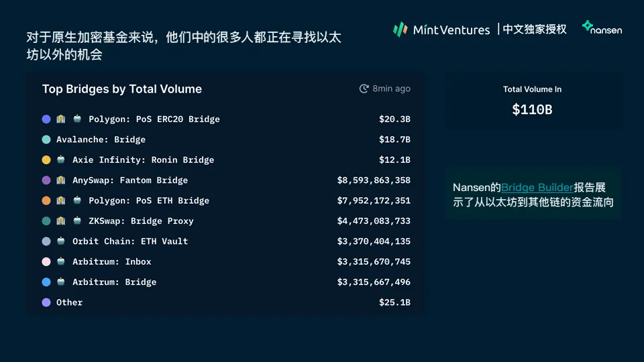Screen dimensions: 644x362
Task: Click the robot icon beside Orbit Chain
Action: tap(62, 241)
